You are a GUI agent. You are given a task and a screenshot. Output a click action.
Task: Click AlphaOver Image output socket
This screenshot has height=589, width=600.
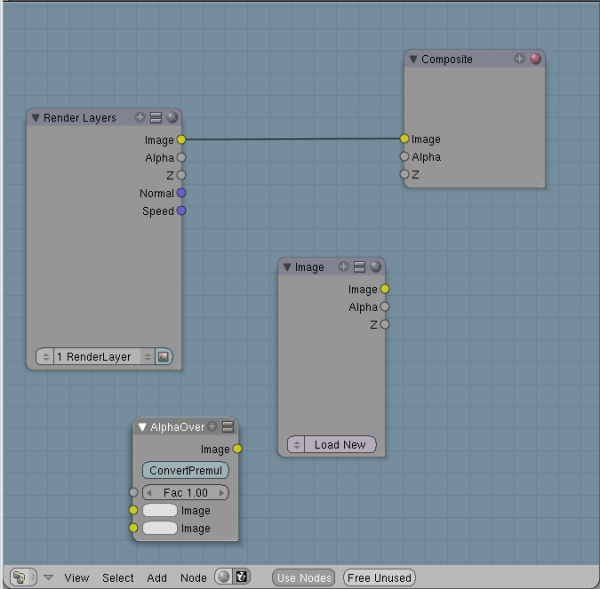(237, 449)
